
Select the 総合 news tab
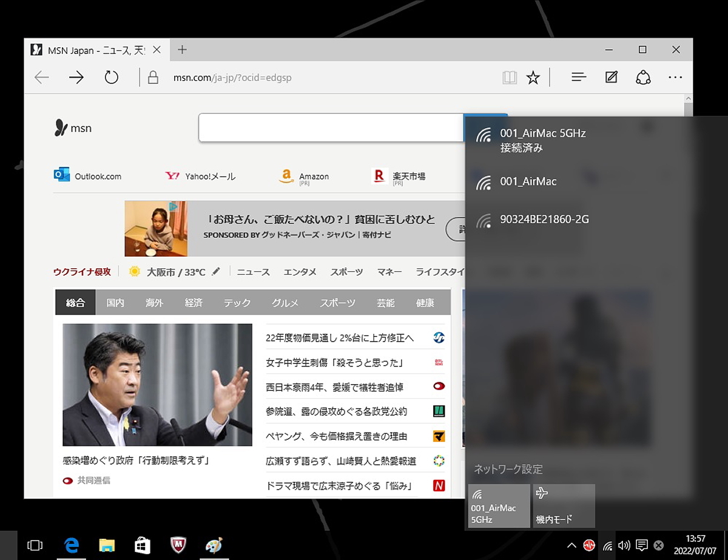75,302
